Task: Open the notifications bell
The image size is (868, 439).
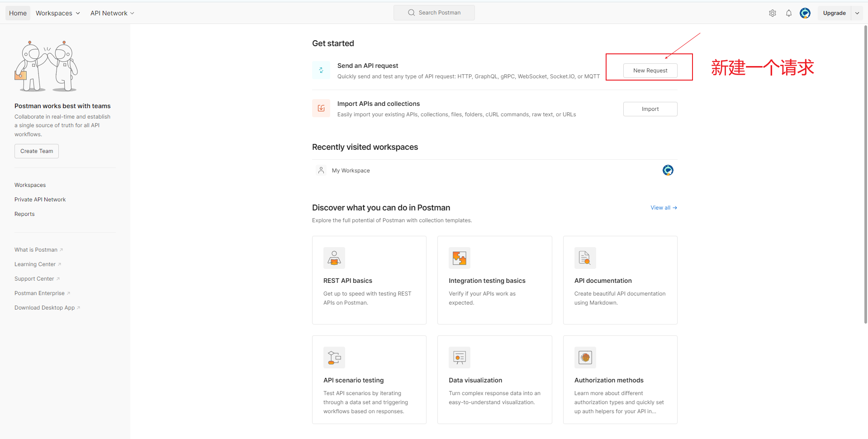Action: tap(789, 13)
